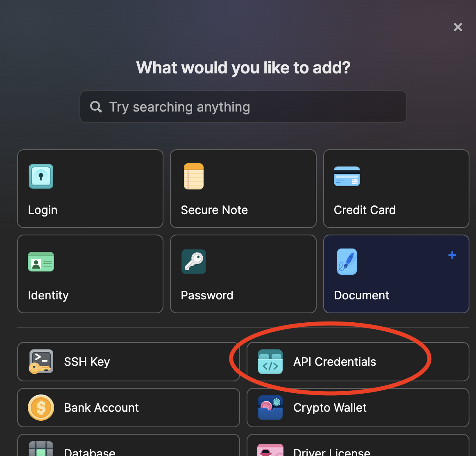The width and height of the screenshot is (476, 456).
Task: Click the Password key icon
Action: pyautogui.click(x=194, y=262)
